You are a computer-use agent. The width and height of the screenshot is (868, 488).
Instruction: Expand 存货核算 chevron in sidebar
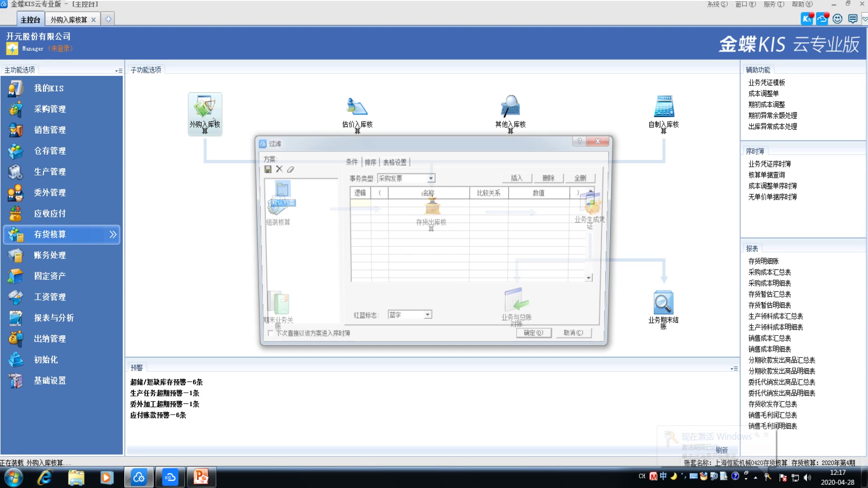113,234
